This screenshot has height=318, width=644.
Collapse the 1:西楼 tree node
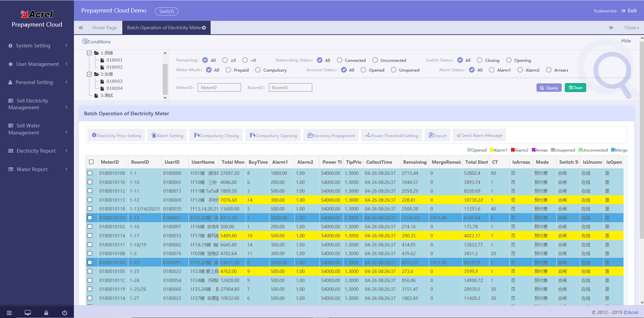(89, 53)
